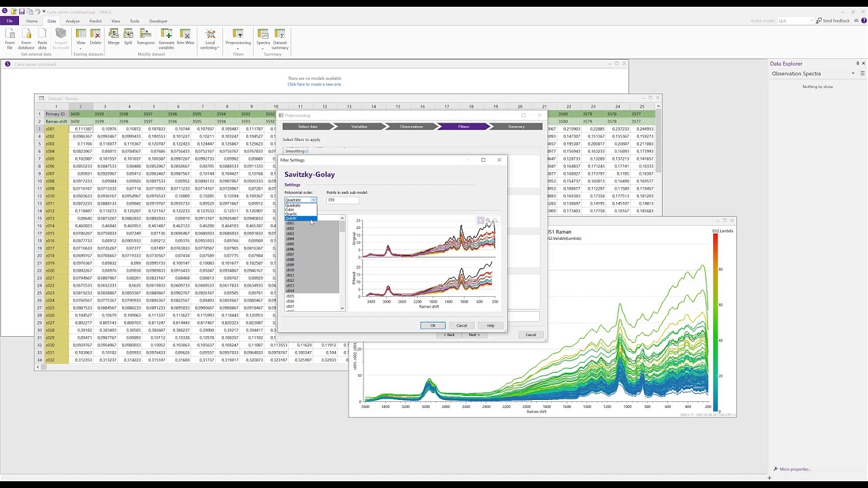868x488 pixels.
Task: Click the Primary ID row header
Action: point(56,114)
